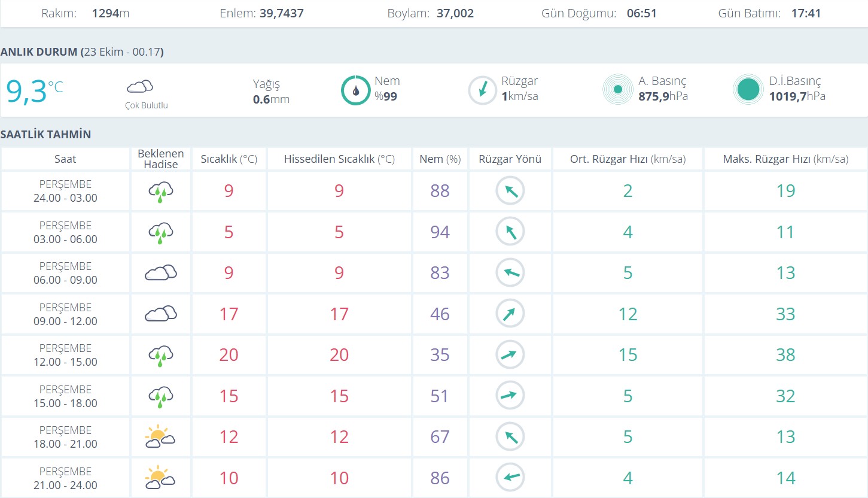The image size is (868, 498).
Task: Click the SAATLİK TAHMİN section heading
Action: pyautogui.click(x=46, y=135)
